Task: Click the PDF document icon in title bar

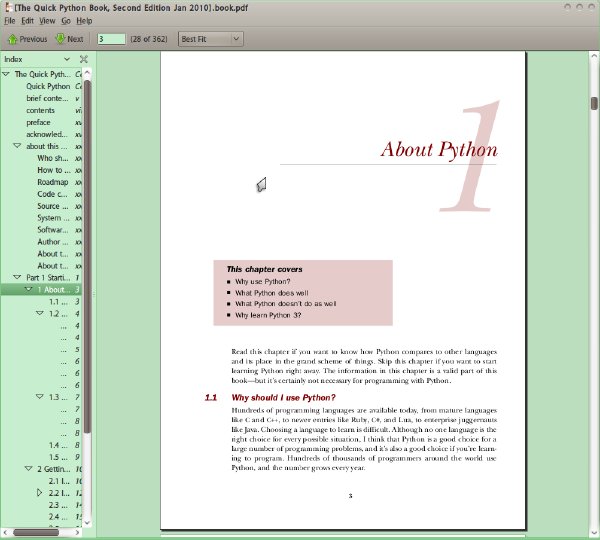Action: [7, 7]
